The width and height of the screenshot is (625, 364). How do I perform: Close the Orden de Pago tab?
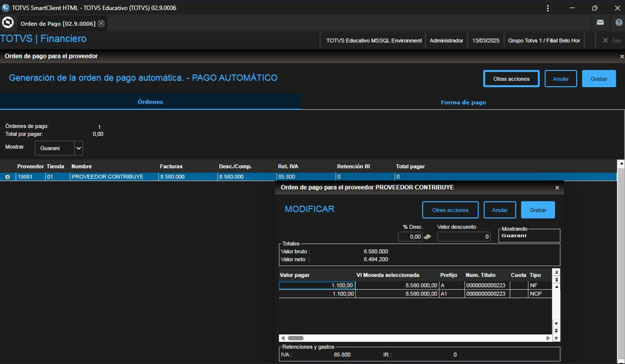101,24
